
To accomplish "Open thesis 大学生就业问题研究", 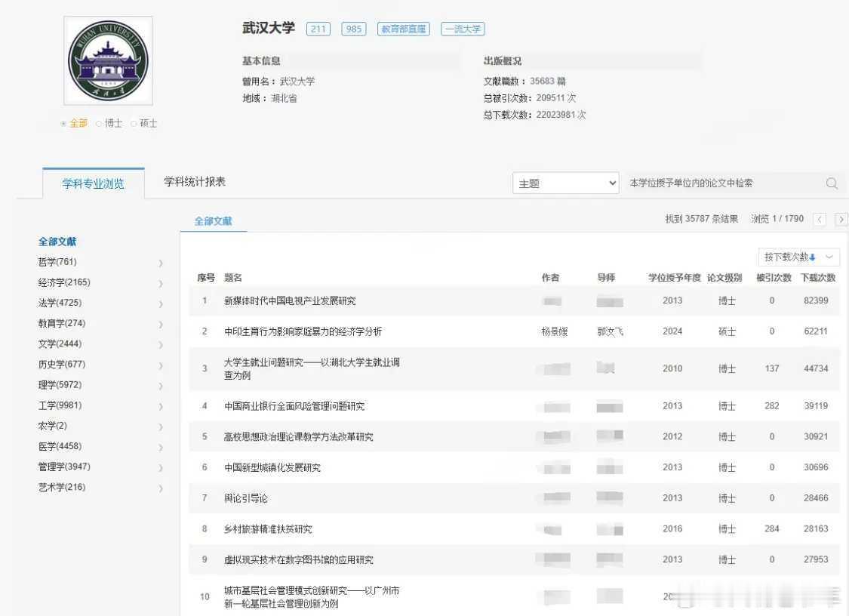I will pyautogui.click(x=312, y=369).
